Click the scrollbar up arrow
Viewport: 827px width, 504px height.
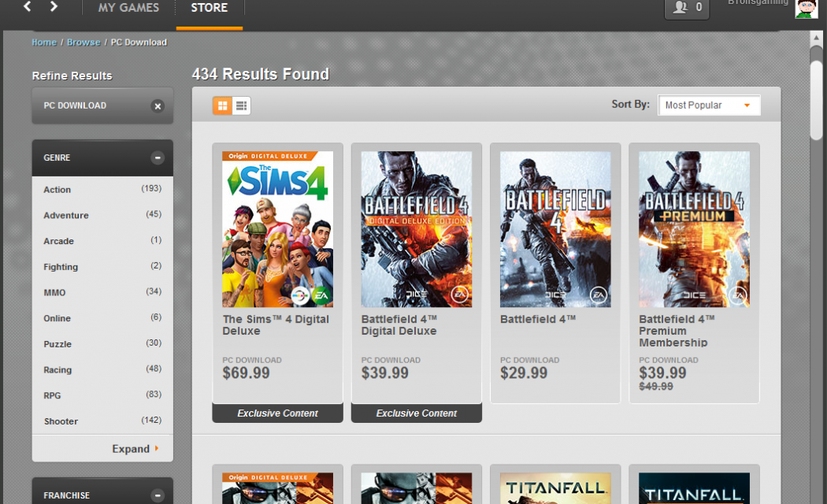click(x=816, y=38)
